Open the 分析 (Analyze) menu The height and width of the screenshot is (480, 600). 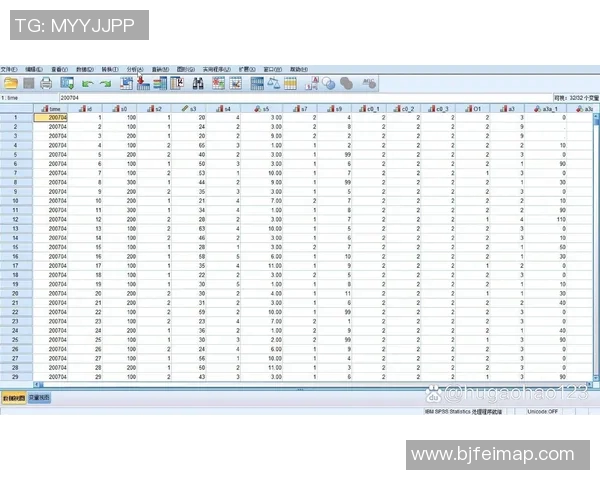pyautogui.click(x=132, y=69)
